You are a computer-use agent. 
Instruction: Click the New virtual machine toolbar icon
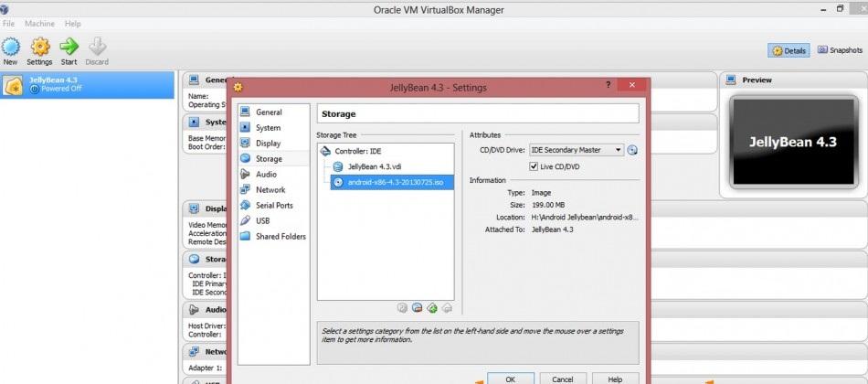(11, 51)
